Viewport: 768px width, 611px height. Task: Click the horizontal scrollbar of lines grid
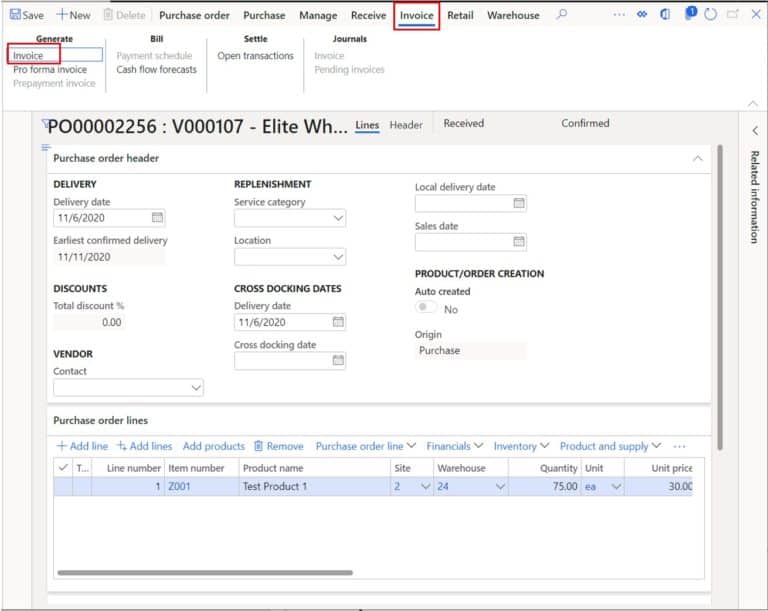(205, 572)
